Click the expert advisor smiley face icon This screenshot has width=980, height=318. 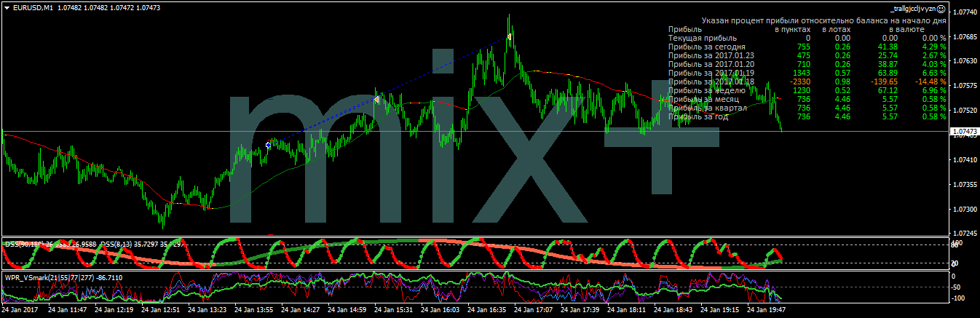pyautogui.click(x=941, y=8)
